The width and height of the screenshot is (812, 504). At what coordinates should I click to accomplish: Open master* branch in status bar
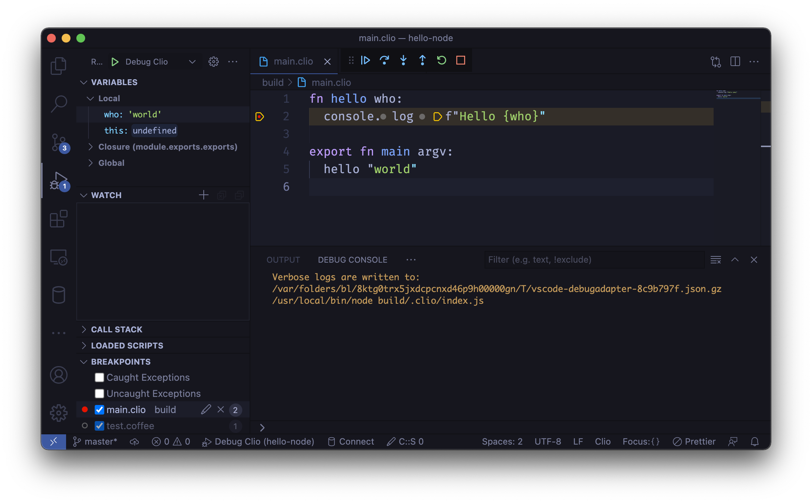(x=95, y=442)
